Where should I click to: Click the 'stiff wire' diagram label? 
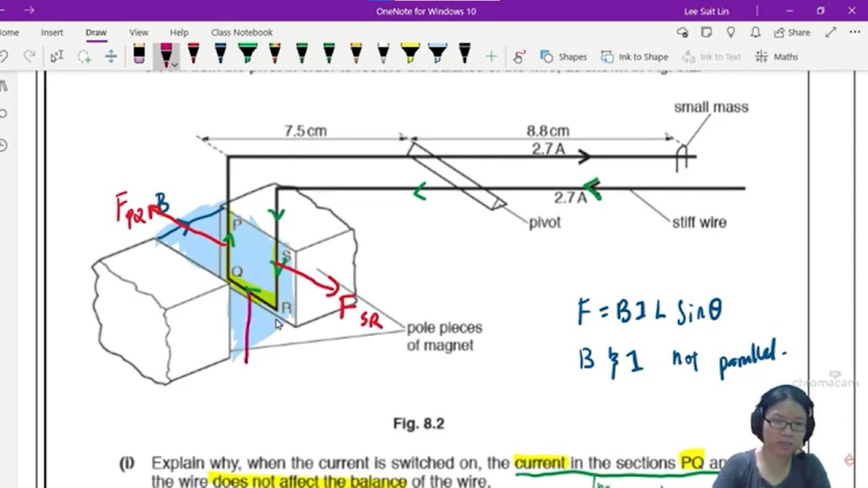coord(699,222)
